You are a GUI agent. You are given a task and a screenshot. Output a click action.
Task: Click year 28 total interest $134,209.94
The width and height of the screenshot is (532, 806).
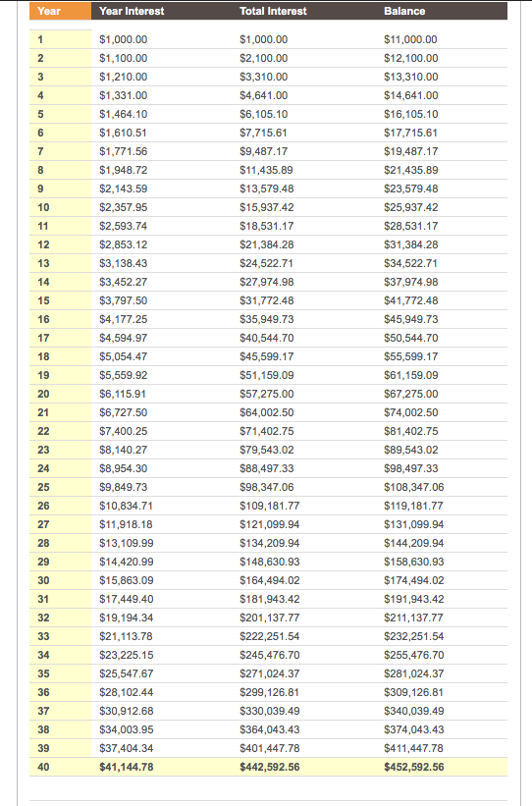(269, 543)
